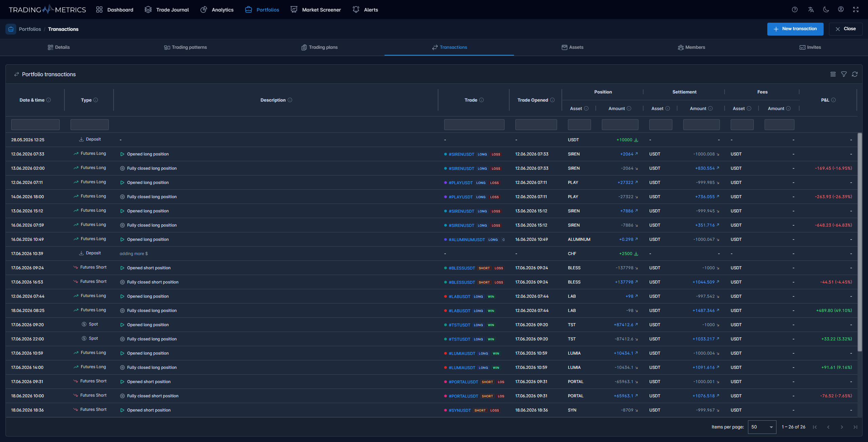Switch to the Members tab
The width and height of the screenshot is (868, 442).
pos(691,47)
